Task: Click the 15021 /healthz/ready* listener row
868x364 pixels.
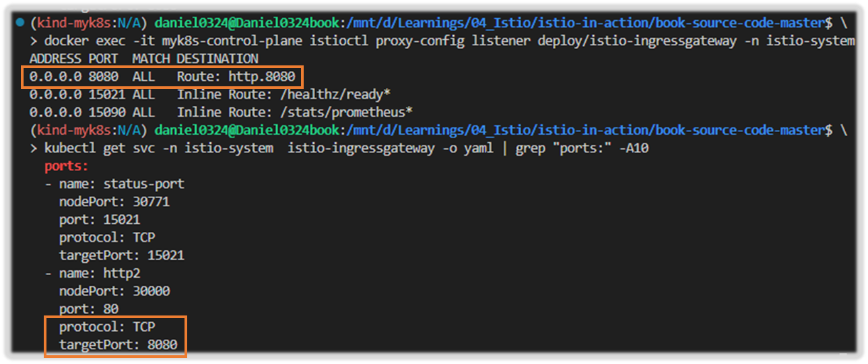Action: coord(210,94)
